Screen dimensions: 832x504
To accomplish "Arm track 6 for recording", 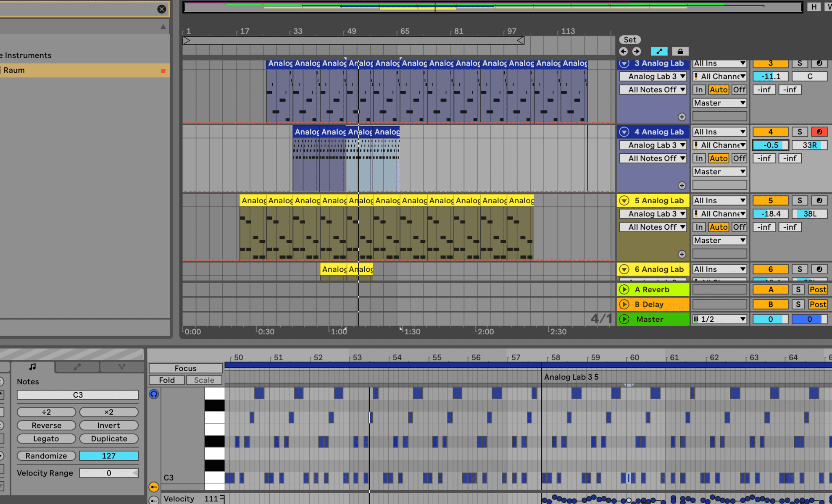I will tap(819, 269).
